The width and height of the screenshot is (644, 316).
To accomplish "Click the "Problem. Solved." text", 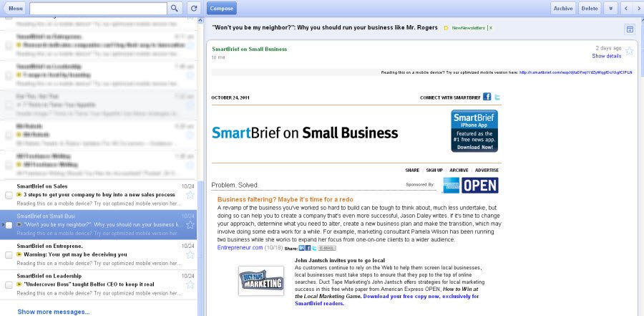I will click(x=235, y=185).
